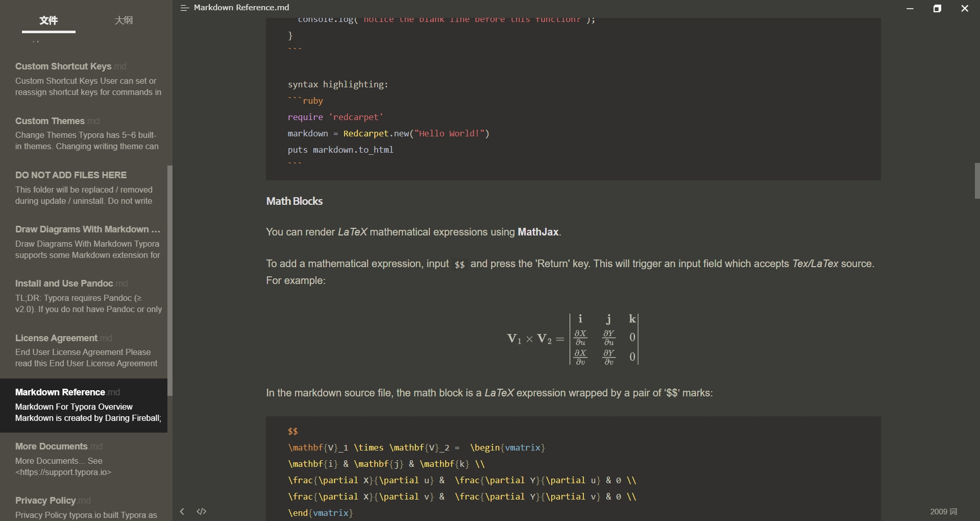Click the \mathbf{i} & \mathbf{j} line

click(386, 464)
